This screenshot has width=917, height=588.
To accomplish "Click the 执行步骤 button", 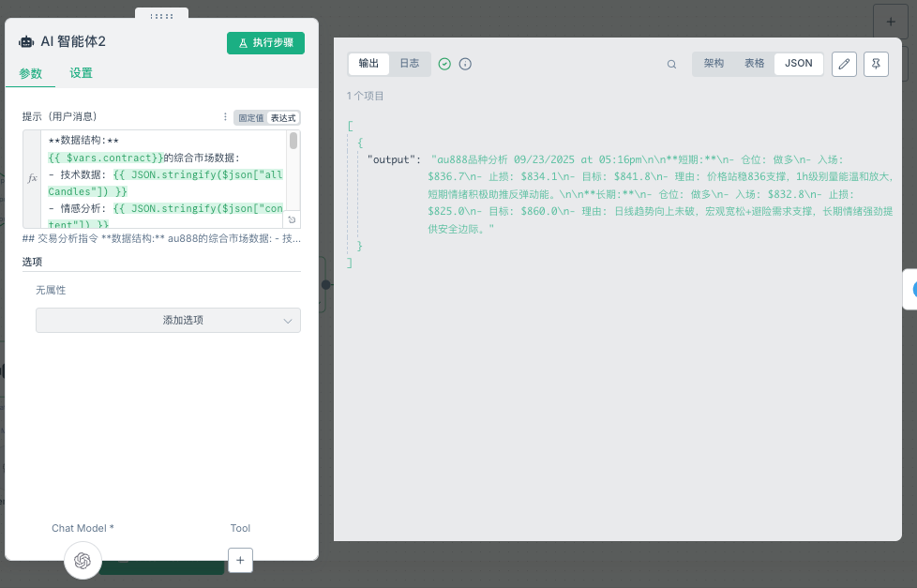I will [265, 43].
